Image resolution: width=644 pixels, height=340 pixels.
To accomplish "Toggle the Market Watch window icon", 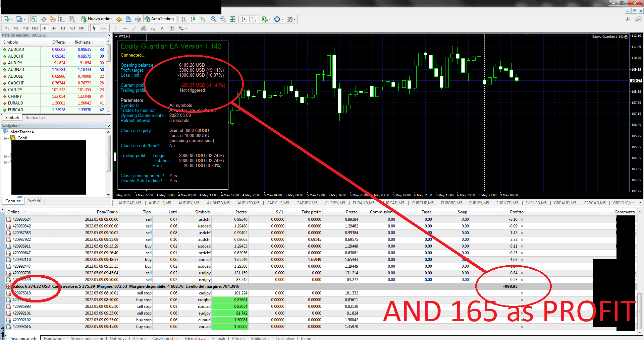I will click(34, 19).
